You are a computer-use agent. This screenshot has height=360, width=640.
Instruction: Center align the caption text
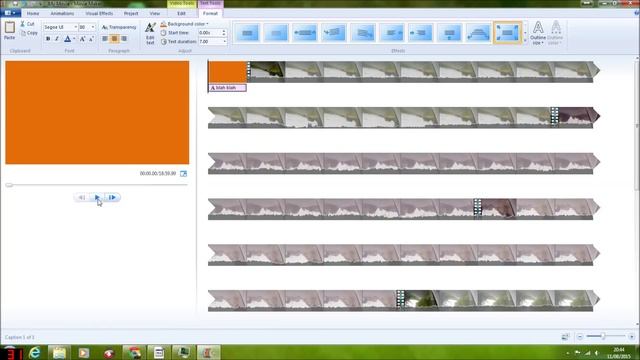pyautogui.click(x=114, y=39)
